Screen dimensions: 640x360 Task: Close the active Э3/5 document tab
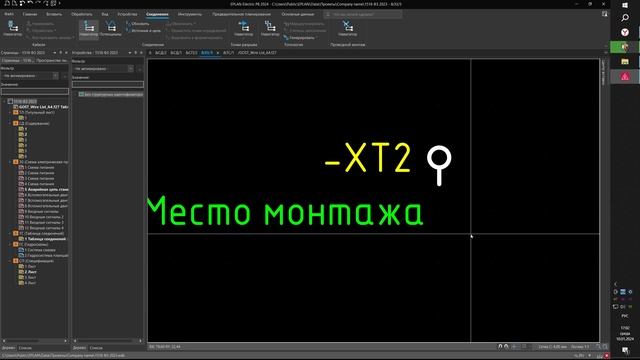[218, 53]
